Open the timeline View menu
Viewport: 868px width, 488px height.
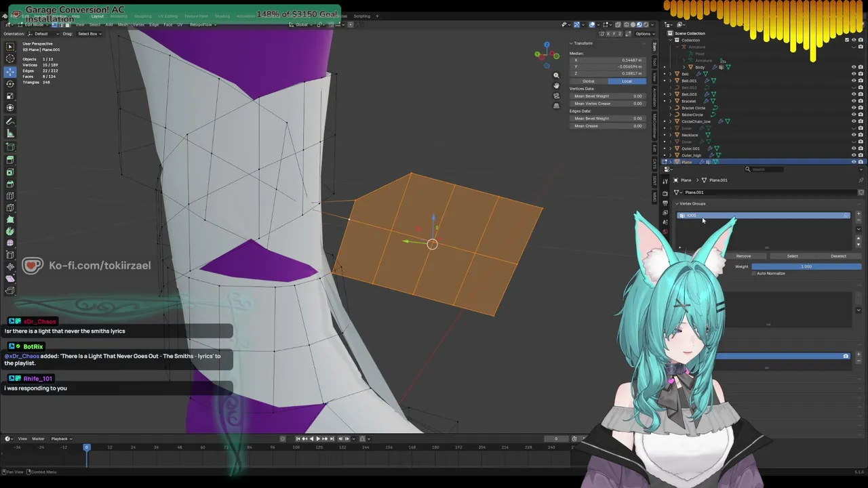click(x=22, y=439)
